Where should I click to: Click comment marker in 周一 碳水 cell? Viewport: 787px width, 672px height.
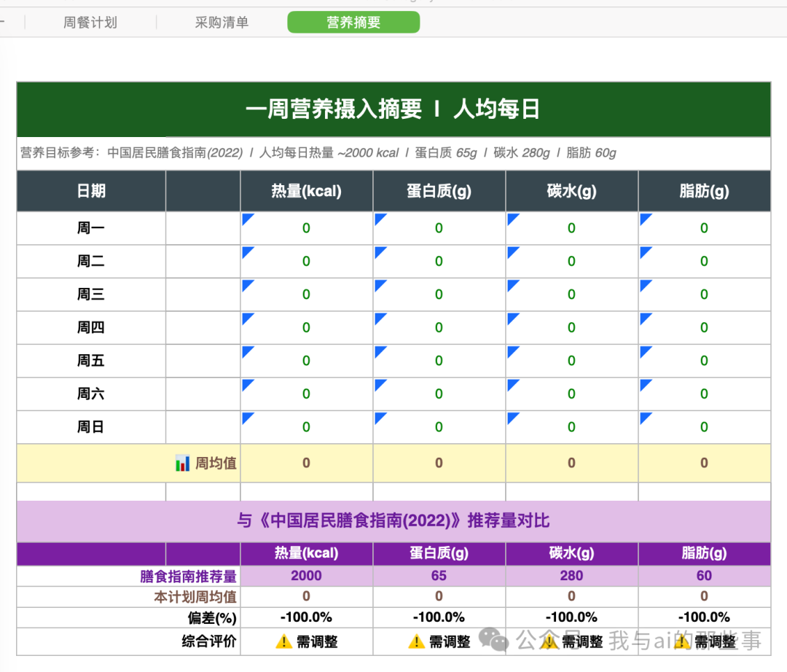(x=512, y=217)
